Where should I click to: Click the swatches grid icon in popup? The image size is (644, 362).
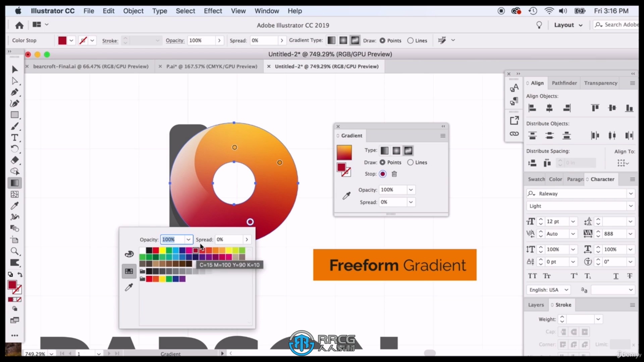click(x=129, y=271)
